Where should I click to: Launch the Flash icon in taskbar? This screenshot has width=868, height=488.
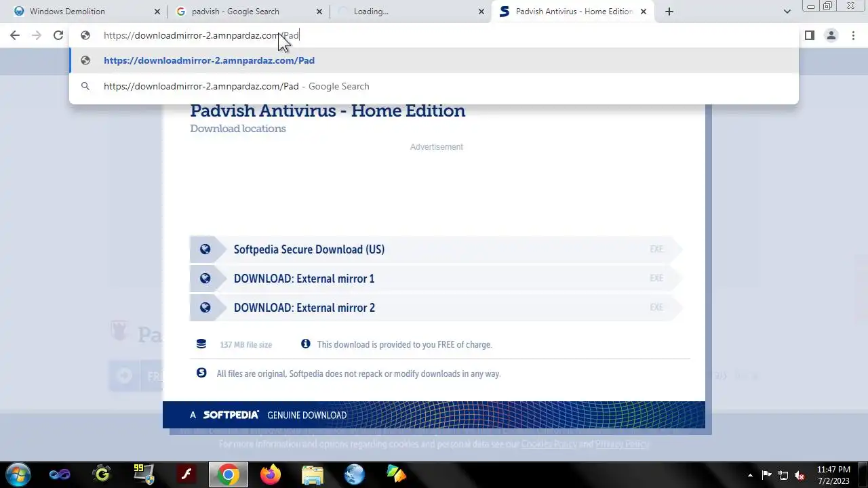tap(186, 474)
